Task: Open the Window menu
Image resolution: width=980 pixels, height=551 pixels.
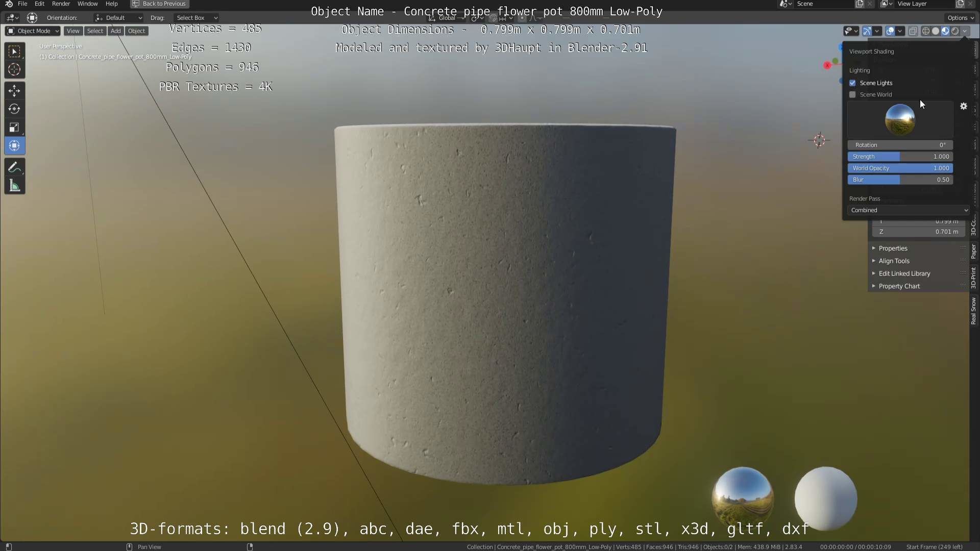Action: pos(88,4)
